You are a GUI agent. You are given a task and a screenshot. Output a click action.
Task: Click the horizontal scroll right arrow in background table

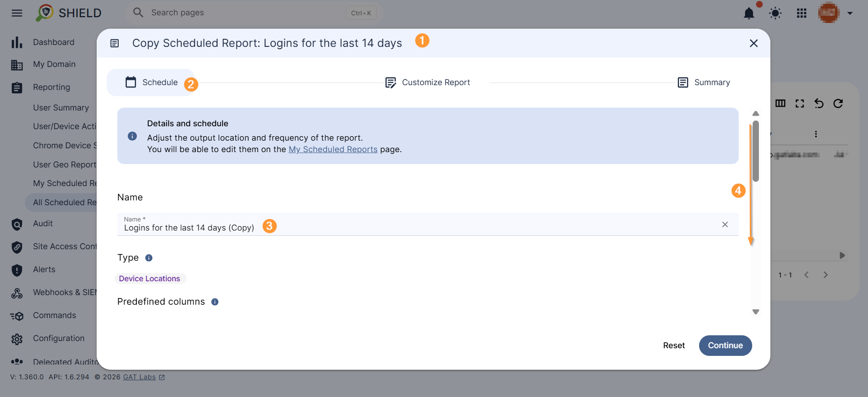842,255
